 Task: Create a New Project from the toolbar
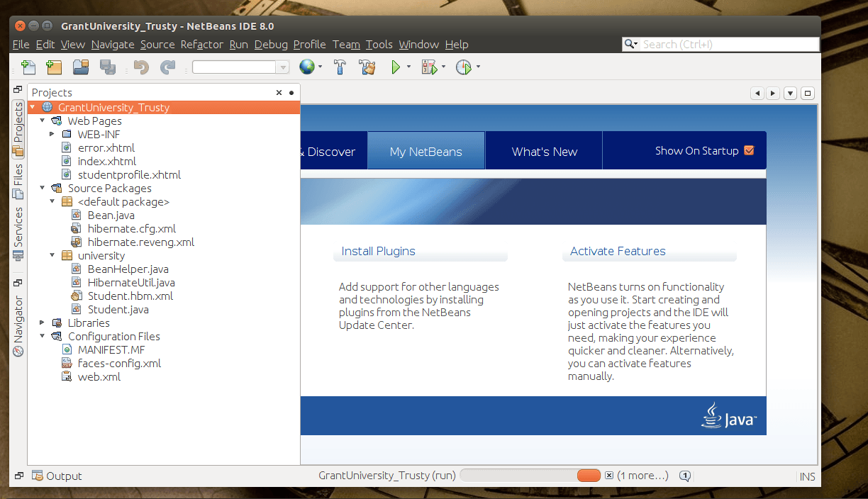tap(54, 67)
